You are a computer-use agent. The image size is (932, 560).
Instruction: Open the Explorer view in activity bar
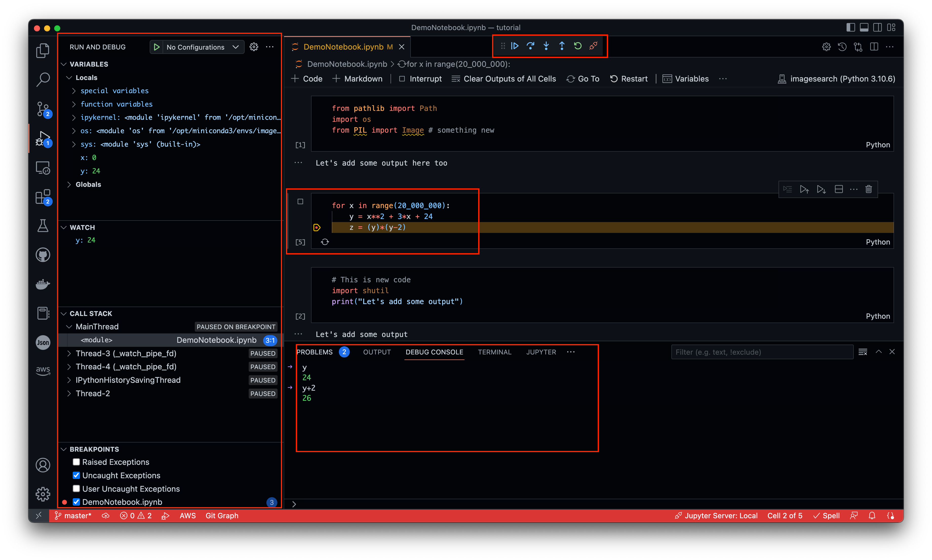point(43,51)
